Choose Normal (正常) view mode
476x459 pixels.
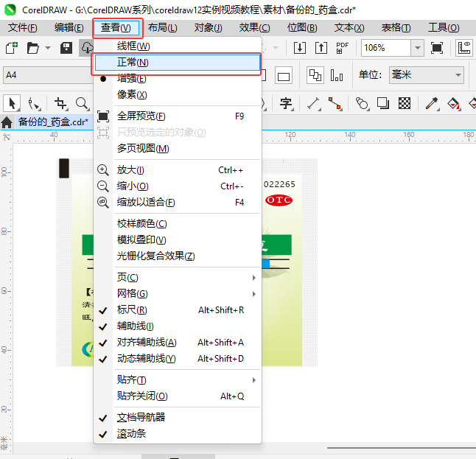pos(178,63)
